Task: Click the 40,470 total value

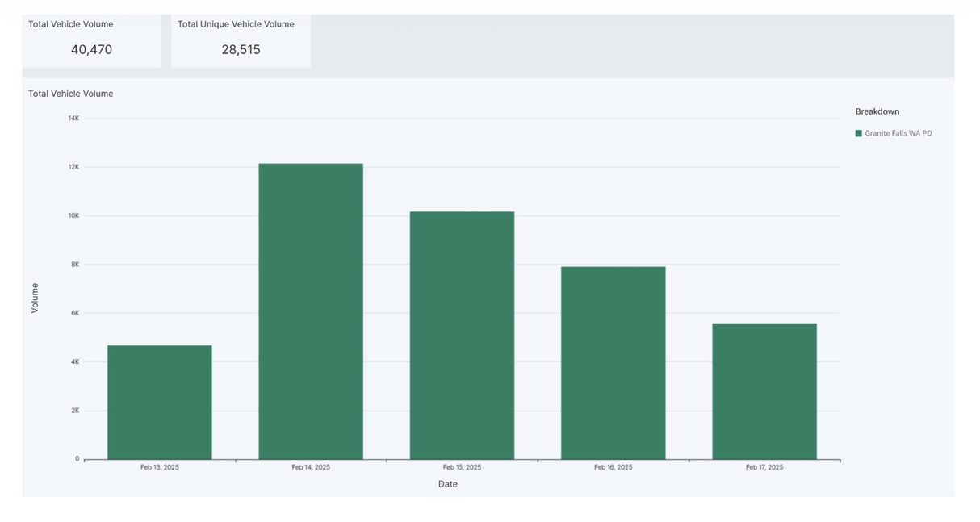Action: (x=91, y=49)
